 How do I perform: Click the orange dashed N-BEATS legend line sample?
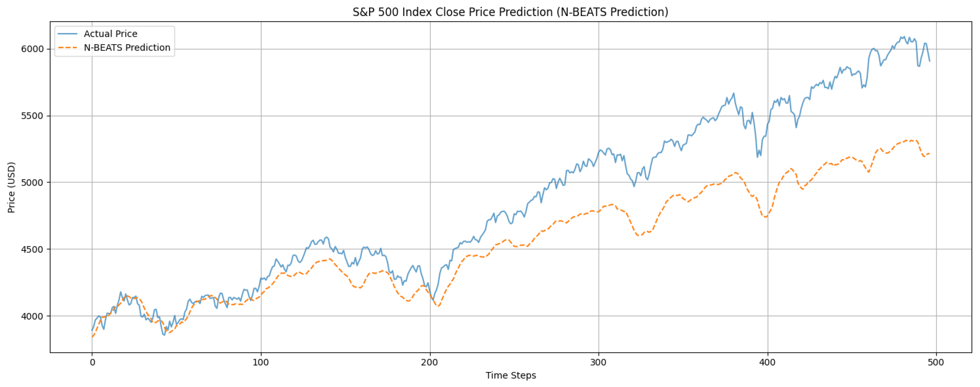coord(68,48)
